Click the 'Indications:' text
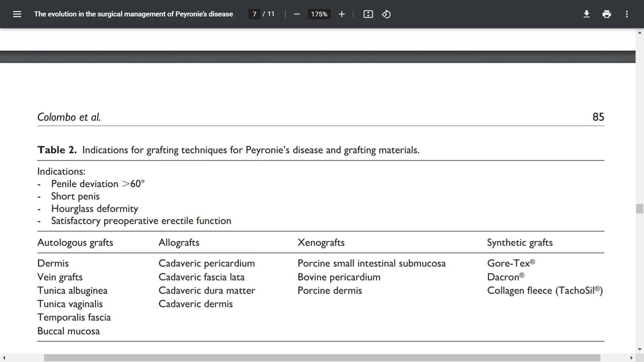Screen dimensions: 644x362 (x=61, y=171)
